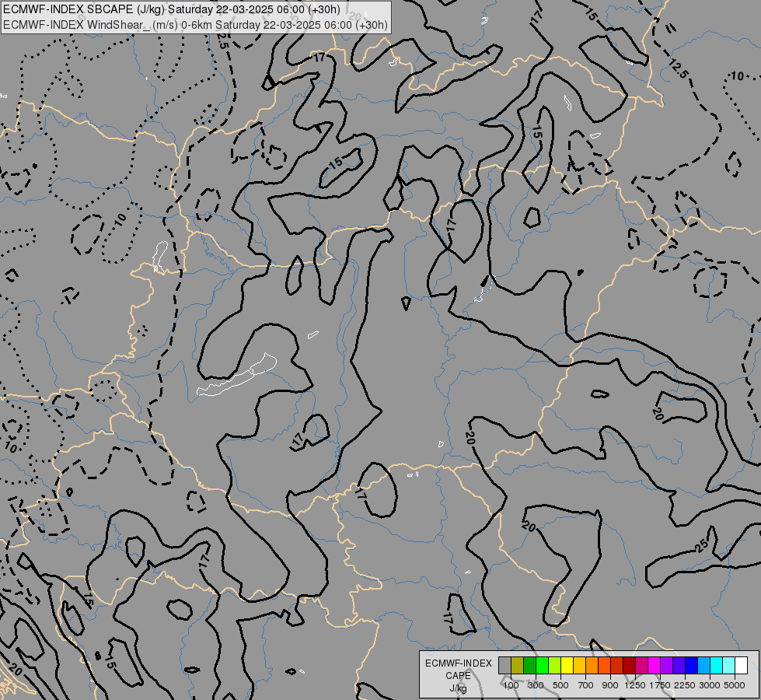Select the orange swatch right of 700
The height and width of the screenshot is (700, 761).
pyautogui.click(x=592, y=666)
